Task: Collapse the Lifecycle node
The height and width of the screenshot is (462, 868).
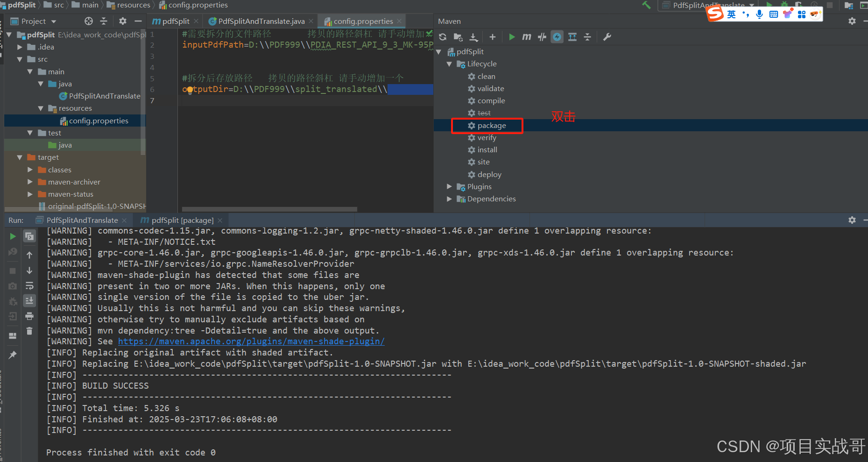Action: click(x=449, y=64)
